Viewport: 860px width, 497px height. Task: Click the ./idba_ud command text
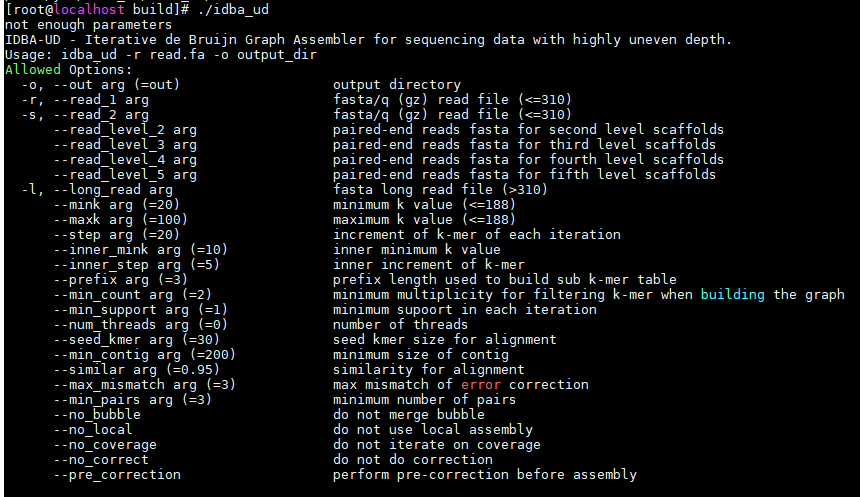point(233,10)
